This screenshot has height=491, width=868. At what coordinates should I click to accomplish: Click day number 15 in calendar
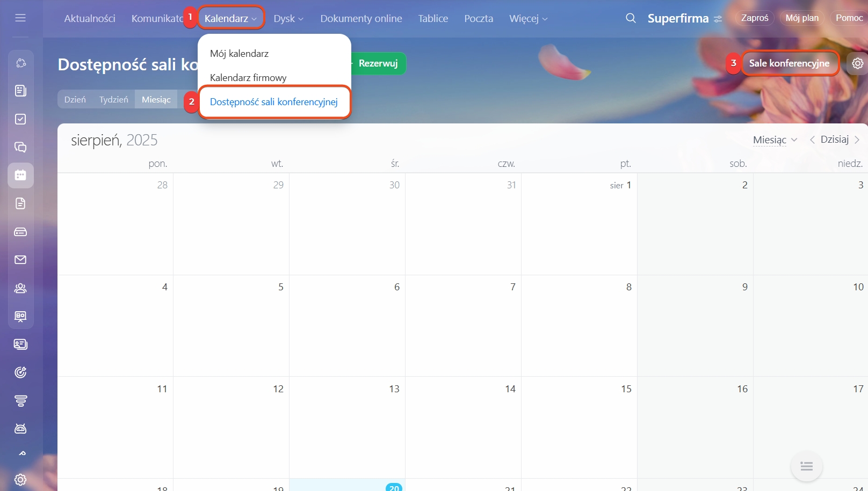626,389
